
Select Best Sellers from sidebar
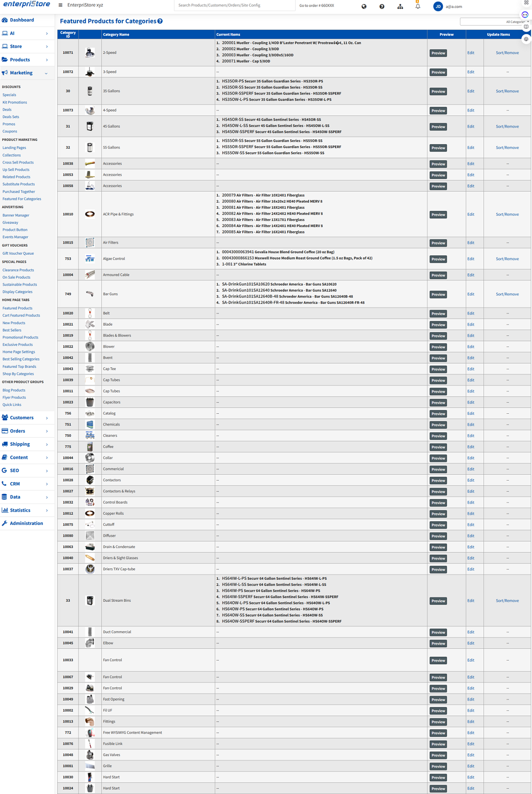coord(12,330)
